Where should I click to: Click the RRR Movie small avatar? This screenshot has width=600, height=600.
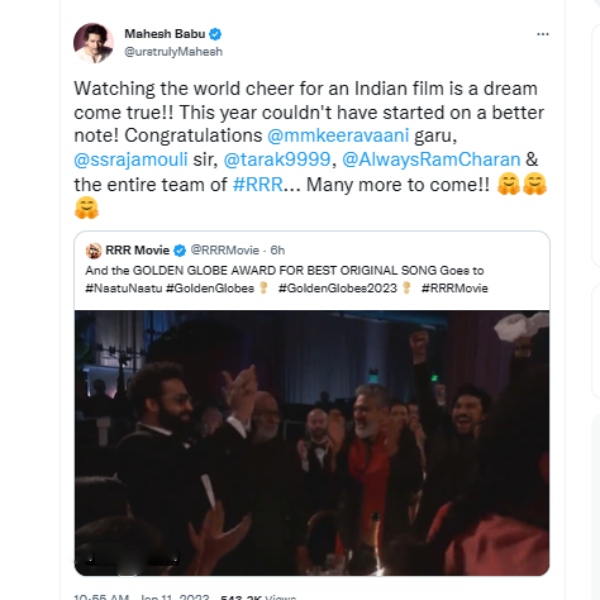click(93, 251)
